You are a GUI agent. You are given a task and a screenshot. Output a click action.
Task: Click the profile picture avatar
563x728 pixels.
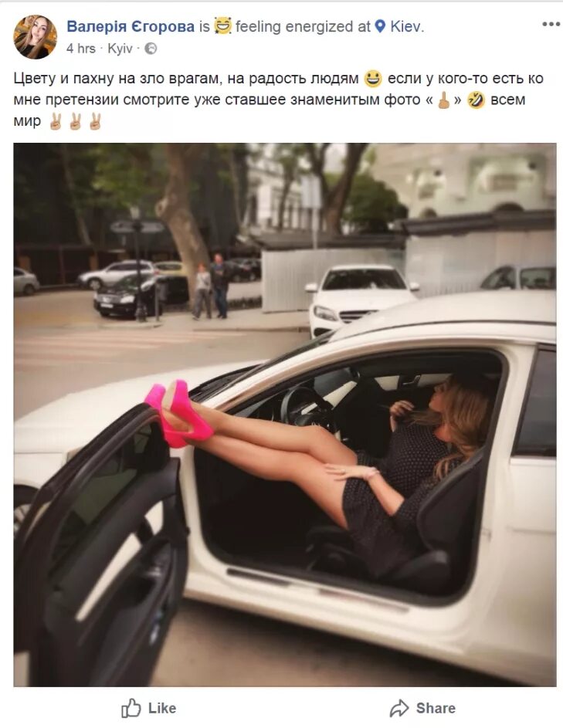[36, 37]
